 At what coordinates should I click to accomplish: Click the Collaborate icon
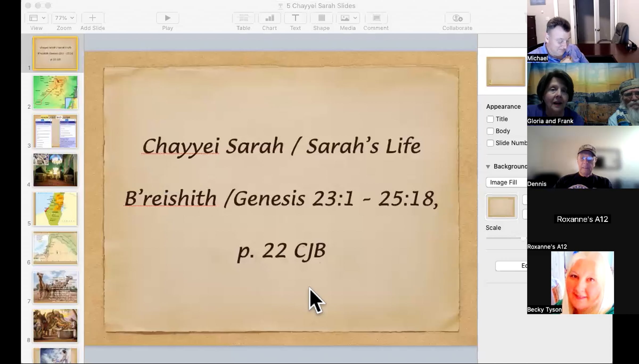point(457,18)
